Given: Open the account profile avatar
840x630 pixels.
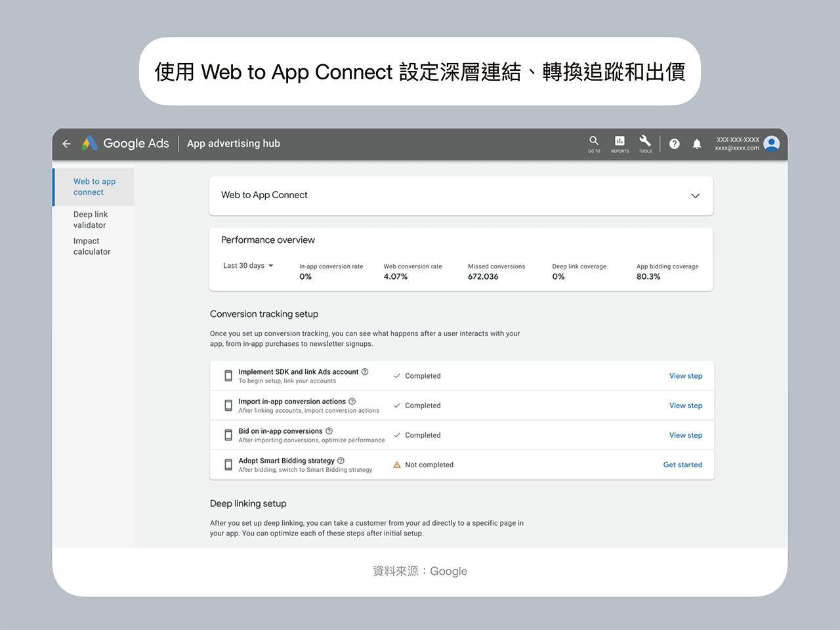Looking at the screenshot, I should [772, 144].
